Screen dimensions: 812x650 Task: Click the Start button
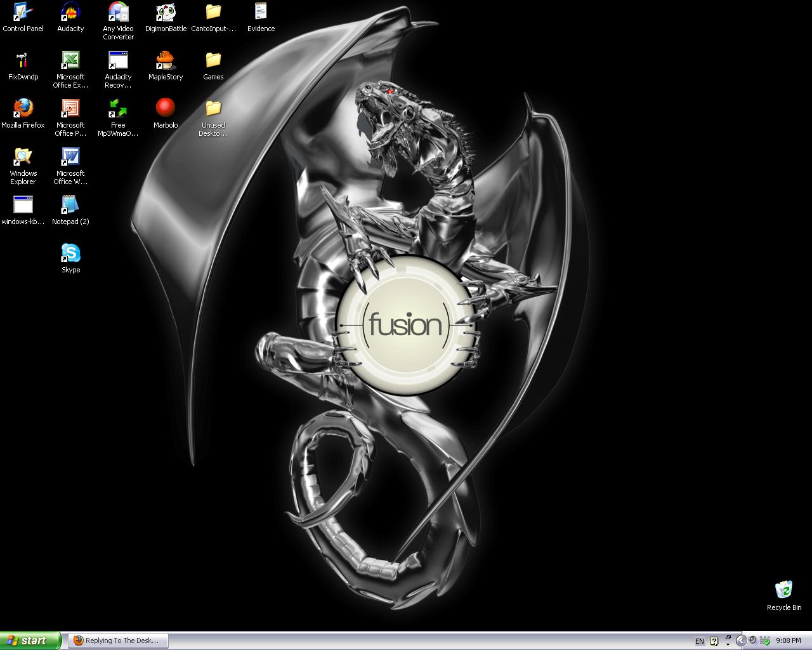point(30,640)
